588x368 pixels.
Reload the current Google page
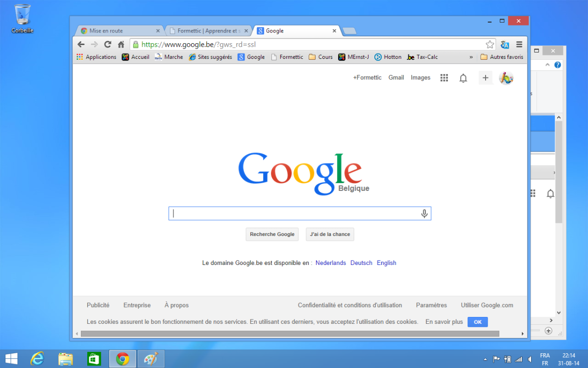click(108, 44)
